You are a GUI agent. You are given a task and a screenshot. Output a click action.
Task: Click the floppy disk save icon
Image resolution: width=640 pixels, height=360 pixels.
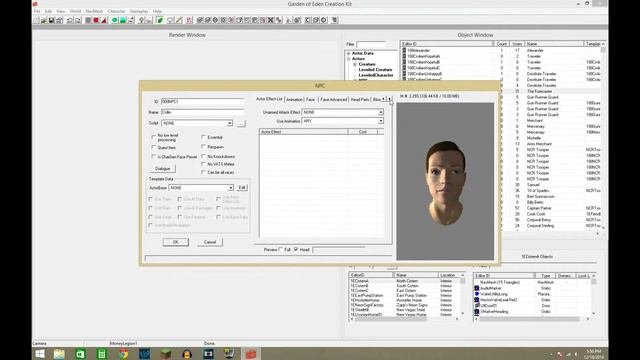[51, 20]
